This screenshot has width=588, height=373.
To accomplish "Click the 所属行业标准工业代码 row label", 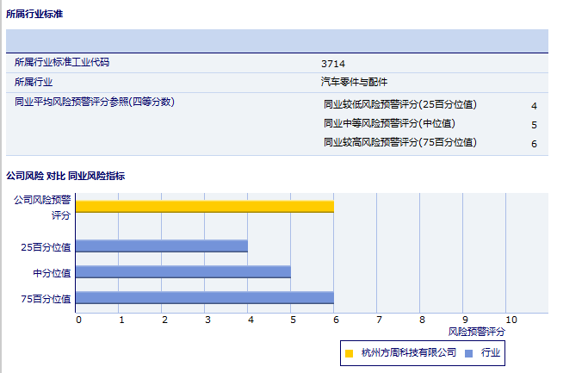I will 62,63.
